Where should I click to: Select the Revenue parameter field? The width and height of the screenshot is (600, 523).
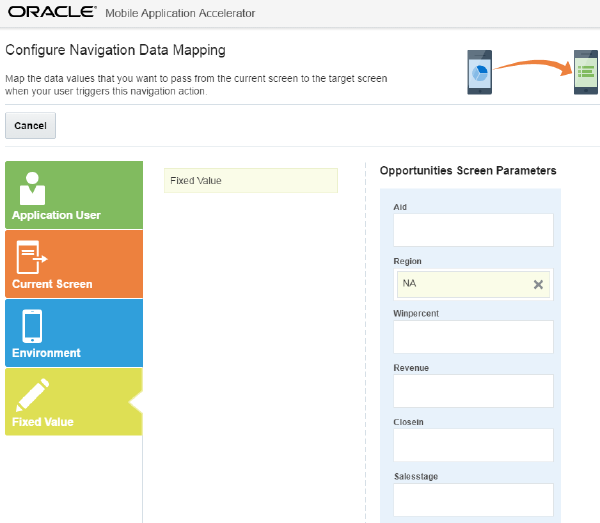pyautogui.click(x=473, y=391)
